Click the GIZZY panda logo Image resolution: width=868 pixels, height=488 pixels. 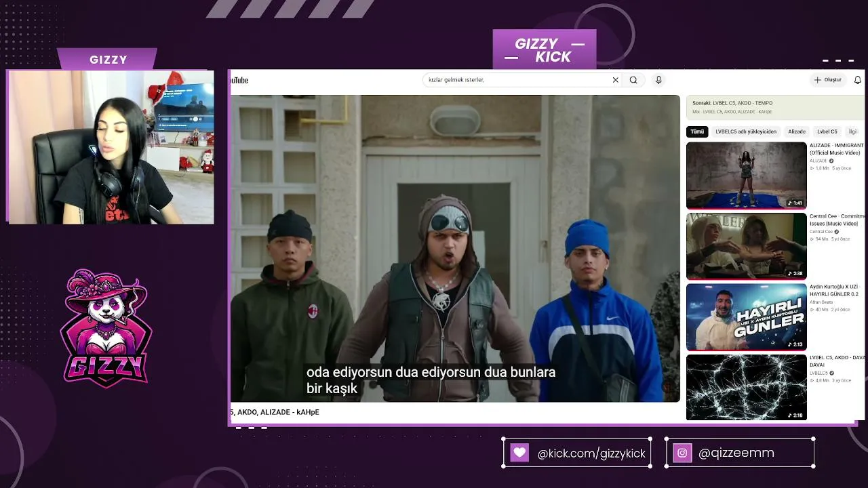click(105, 328)
